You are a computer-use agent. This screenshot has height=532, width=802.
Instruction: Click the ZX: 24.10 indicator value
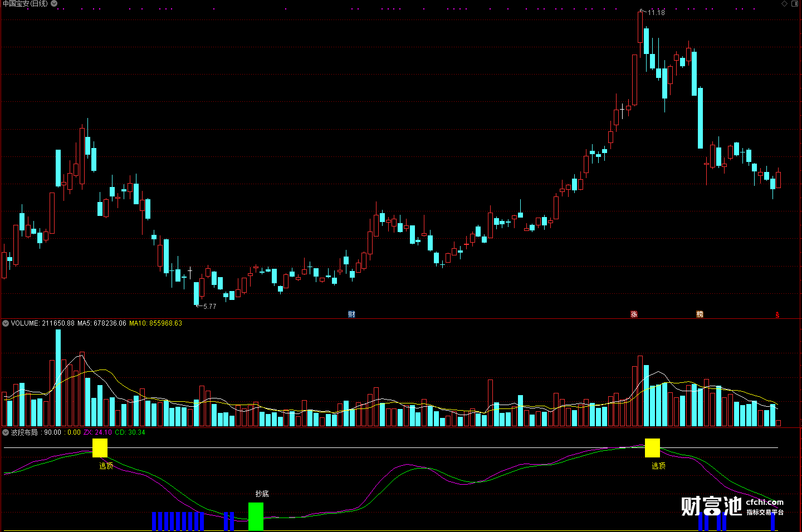(x=97, y=432)
